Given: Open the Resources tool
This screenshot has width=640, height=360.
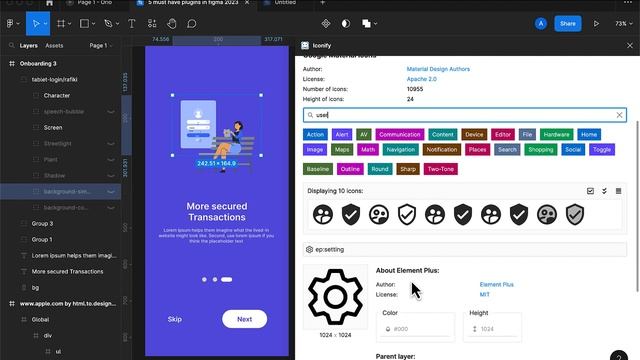Looking at the screenshot, I should pos(152,24).
